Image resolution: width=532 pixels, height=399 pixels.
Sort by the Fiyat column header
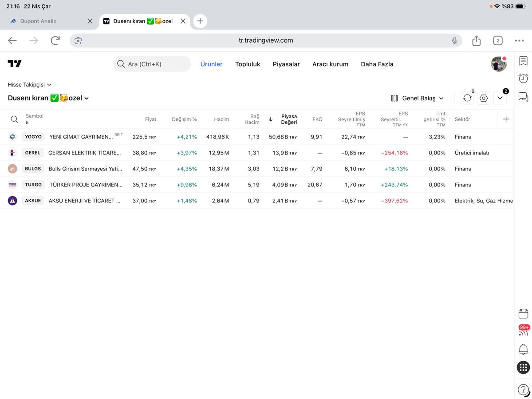pos(151,119)
